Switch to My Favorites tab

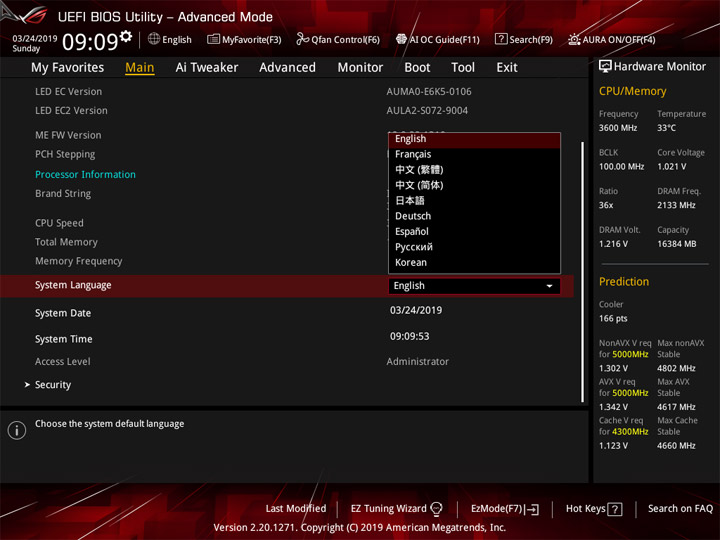coord(68,68)
